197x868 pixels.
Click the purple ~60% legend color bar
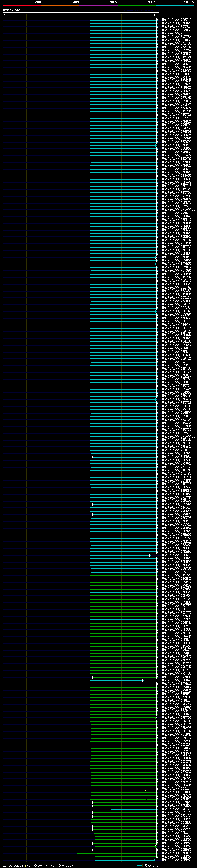coord(98,6)
